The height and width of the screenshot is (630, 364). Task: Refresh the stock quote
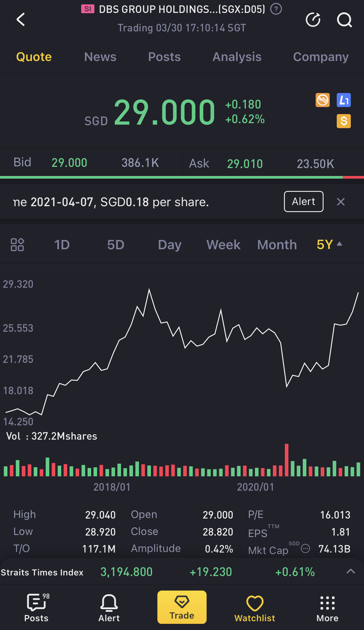tap(313, 20)
